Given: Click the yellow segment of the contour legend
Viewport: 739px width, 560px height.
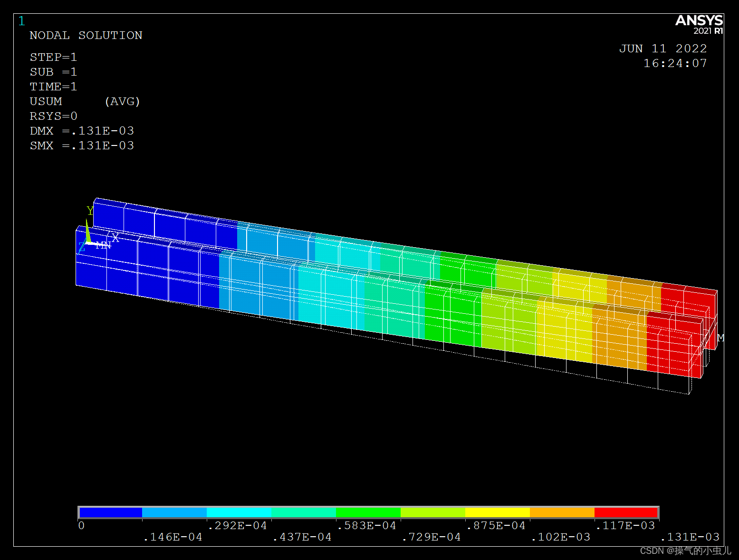Looking at the screenshot, I should pyautogui.click(x=498, y=512).
